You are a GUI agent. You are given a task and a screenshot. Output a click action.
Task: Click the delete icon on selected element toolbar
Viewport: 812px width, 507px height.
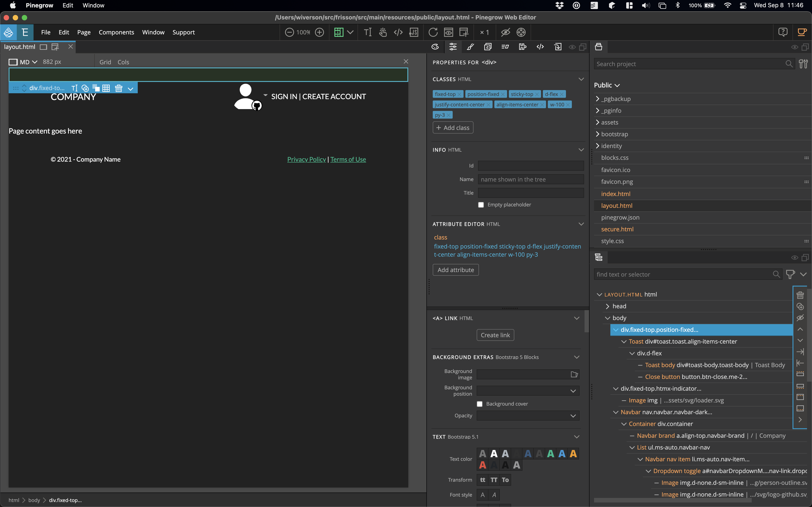[118, 88]
